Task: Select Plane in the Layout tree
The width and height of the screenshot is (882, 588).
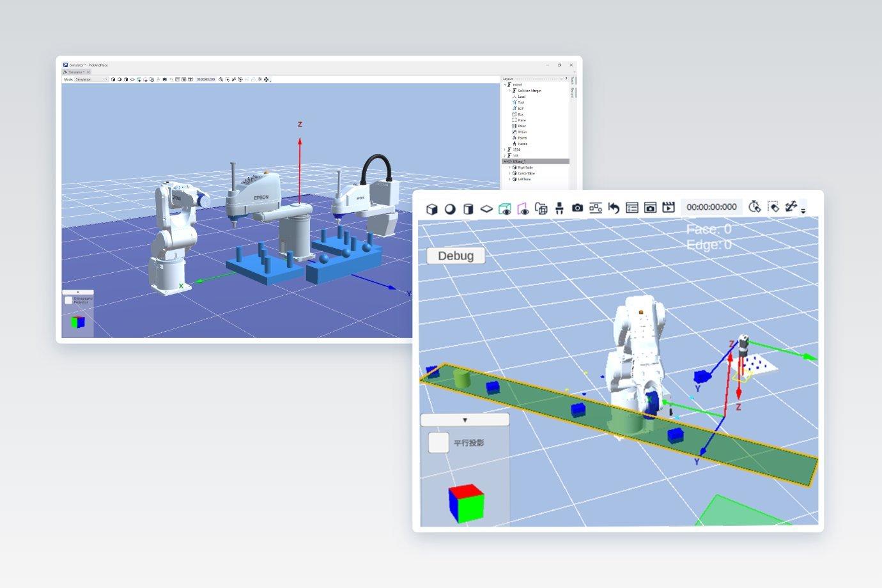Action: pyautogui.click(x=522, y=120)
